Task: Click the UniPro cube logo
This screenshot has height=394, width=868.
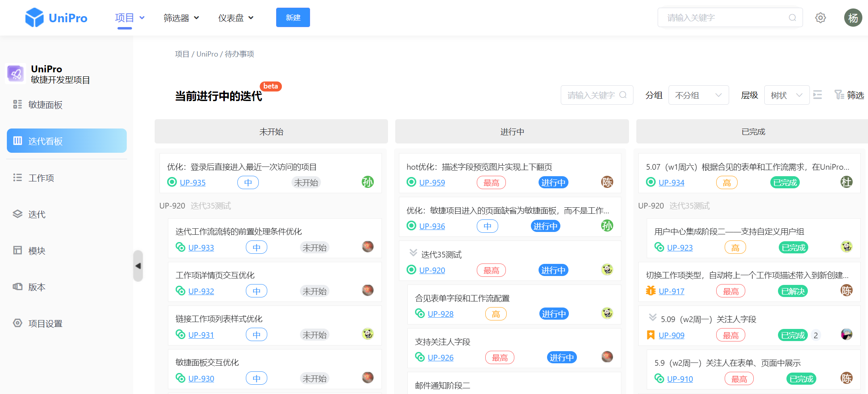Action: tap(34, 18)
